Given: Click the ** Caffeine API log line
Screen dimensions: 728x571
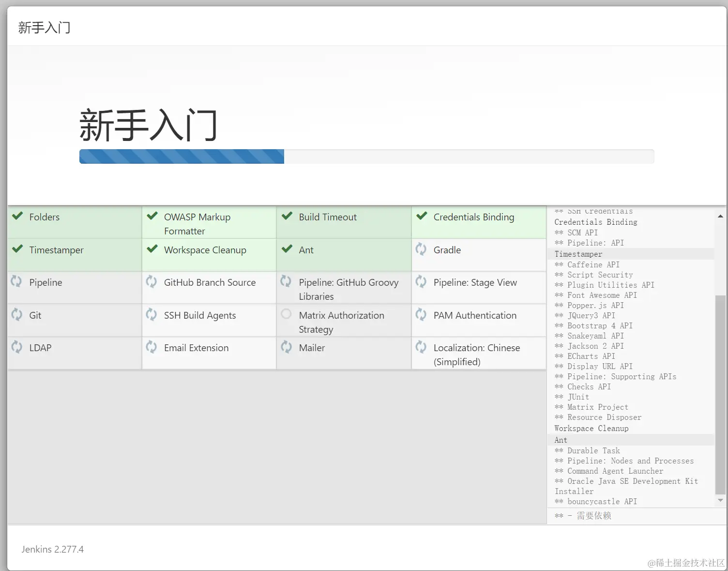Looking at the screenshot, I should [587, 264].
